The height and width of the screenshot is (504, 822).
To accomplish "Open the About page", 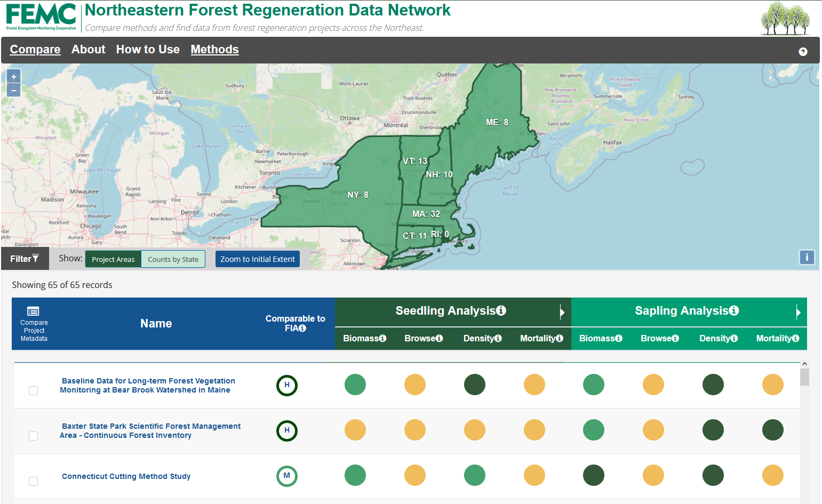I will coord(88,50).
